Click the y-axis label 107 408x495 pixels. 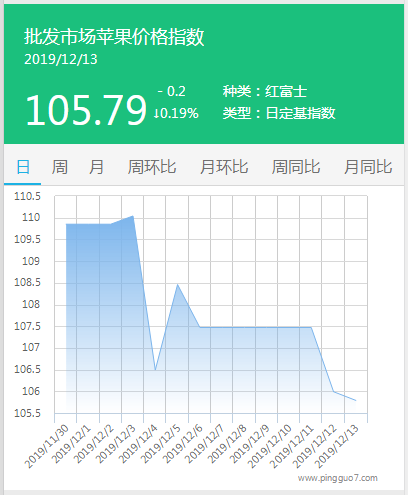31,348
